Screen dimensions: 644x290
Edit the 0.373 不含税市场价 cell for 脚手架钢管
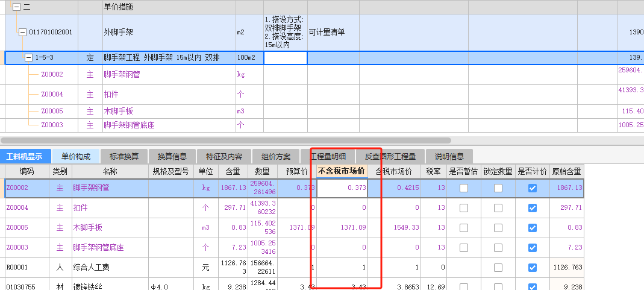click(342, 188)
